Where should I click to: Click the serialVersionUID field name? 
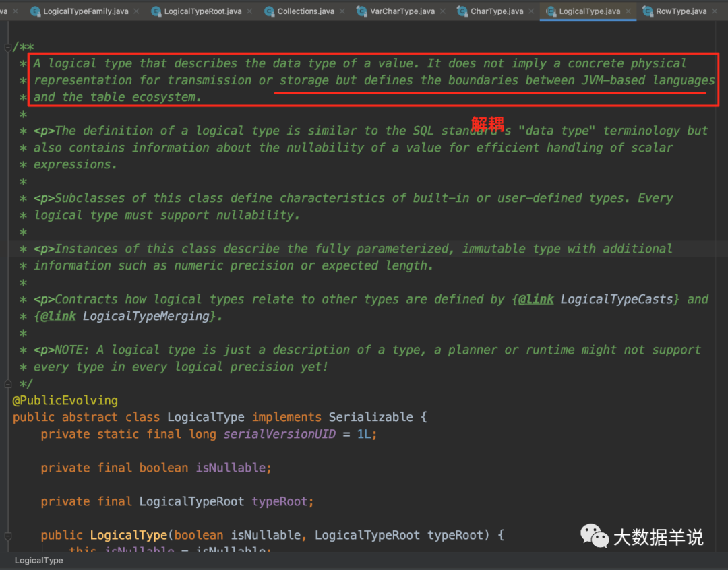coord(279,434)
